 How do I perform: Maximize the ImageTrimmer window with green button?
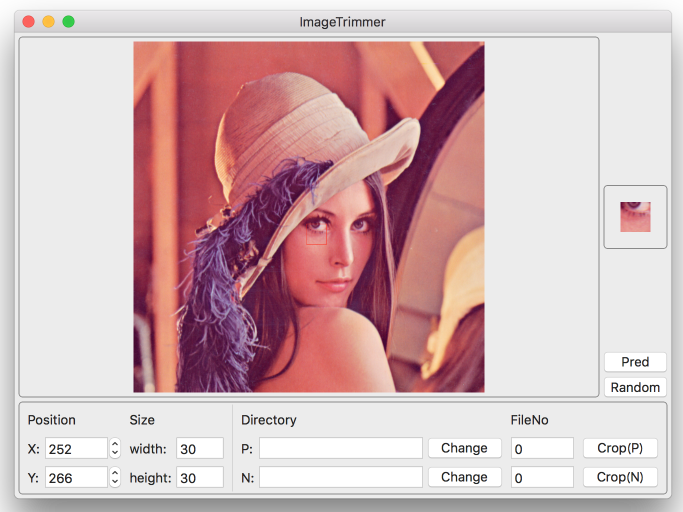click(x=68, y=21)
